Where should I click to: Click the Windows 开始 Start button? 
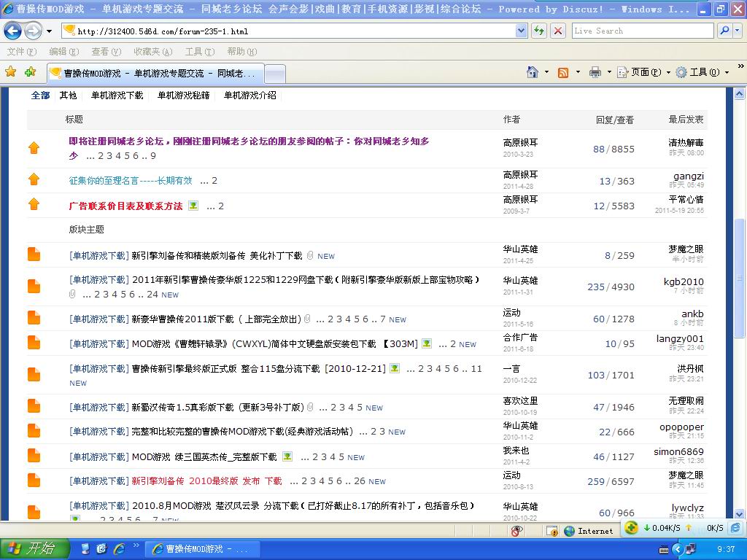[x=35, y=549]
